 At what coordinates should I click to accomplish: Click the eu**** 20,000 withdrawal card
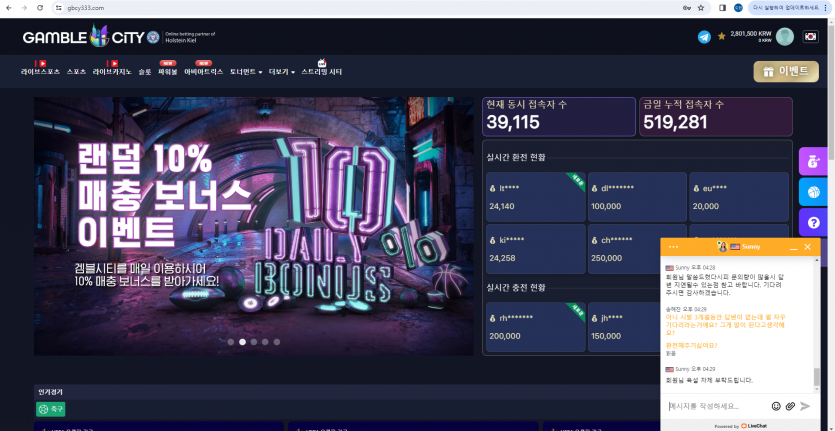point(739,197)
